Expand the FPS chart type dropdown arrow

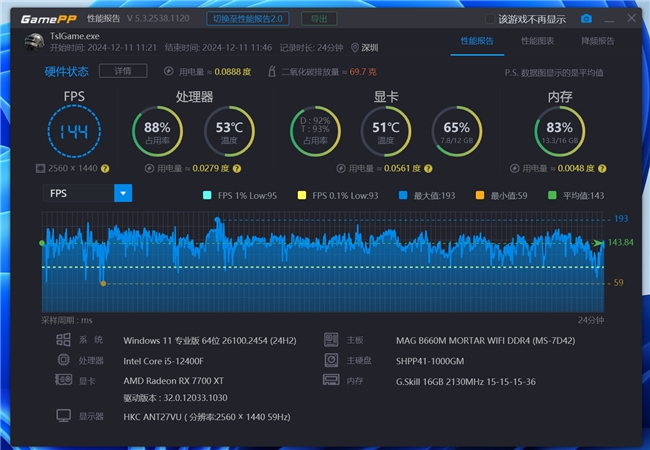(x=123, y=193)
